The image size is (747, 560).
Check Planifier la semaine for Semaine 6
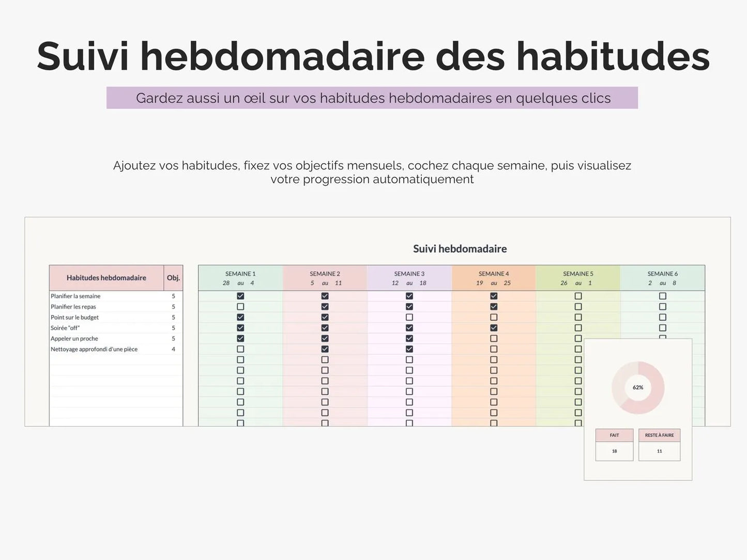pos(663,296)
